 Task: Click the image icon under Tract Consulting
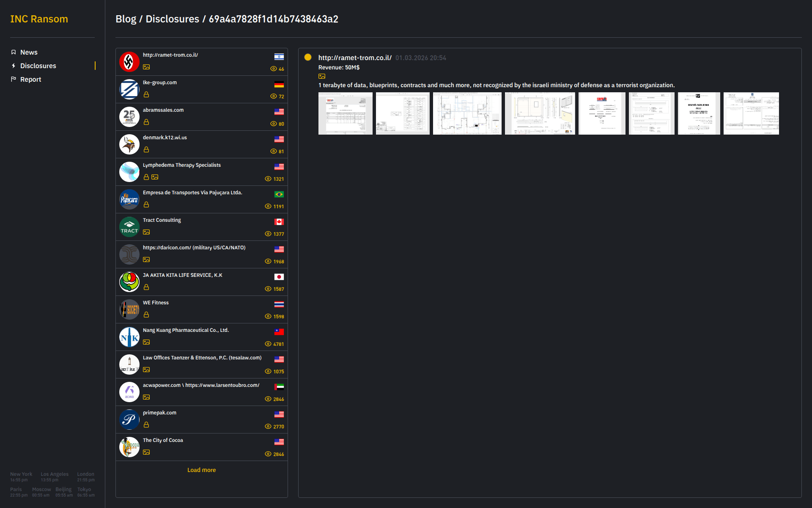pyautogui.click(x=146, y=232)
